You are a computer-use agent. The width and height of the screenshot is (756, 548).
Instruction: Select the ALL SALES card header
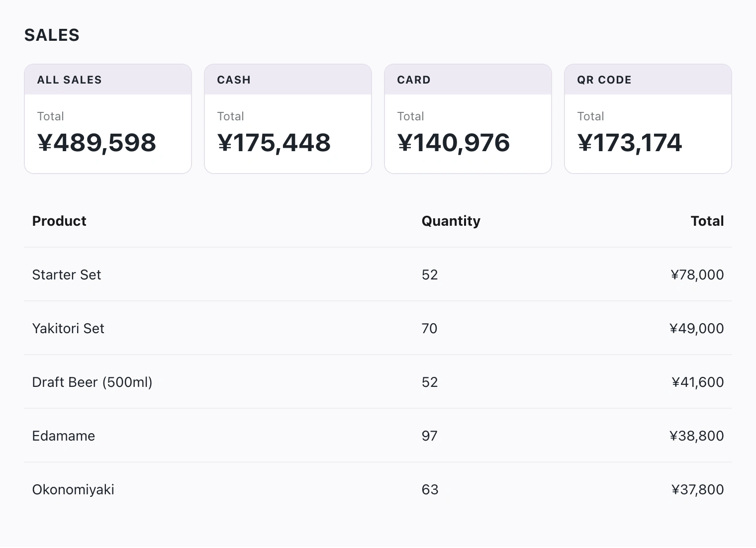coord(108,80)
